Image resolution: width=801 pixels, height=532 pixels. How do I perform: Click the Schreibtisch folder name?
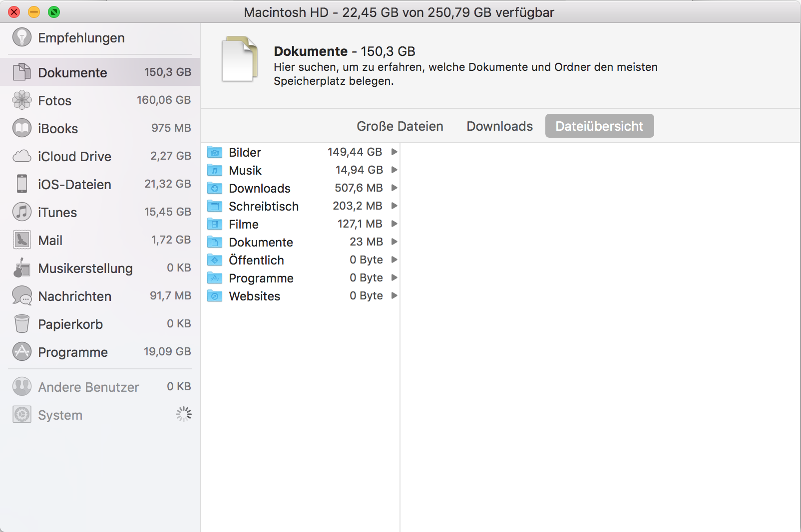click(264, 207)
